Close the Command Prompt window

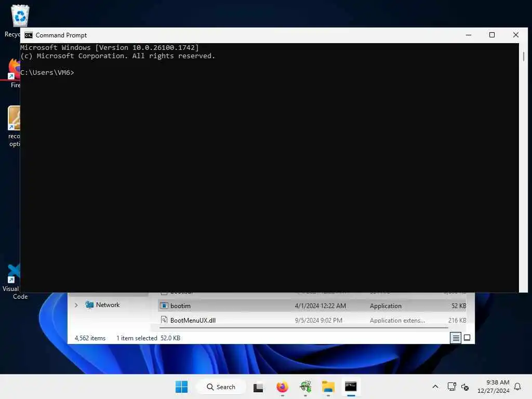516,35
